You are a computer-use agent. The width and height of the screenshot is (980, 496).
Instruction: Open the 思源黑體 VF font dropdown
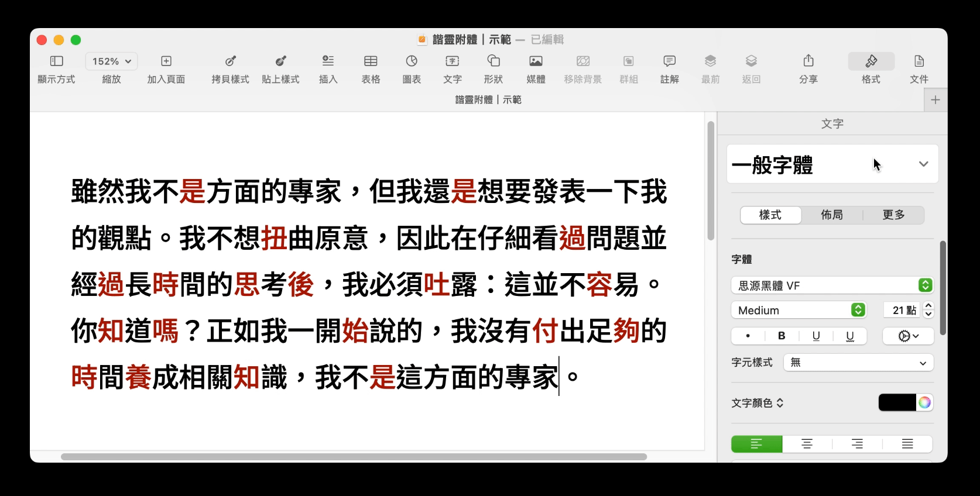click(832, 285)
